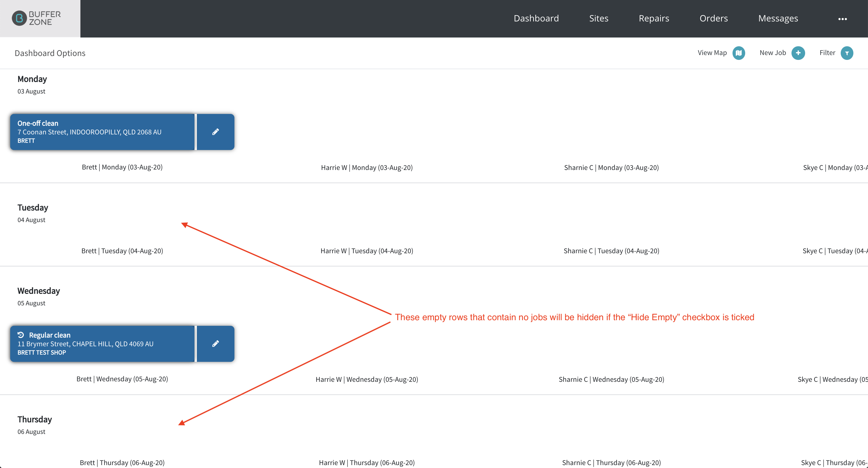Screen dimensions: 868x468
Task: Select the Tuesday heading
Action: coord(33,208)
